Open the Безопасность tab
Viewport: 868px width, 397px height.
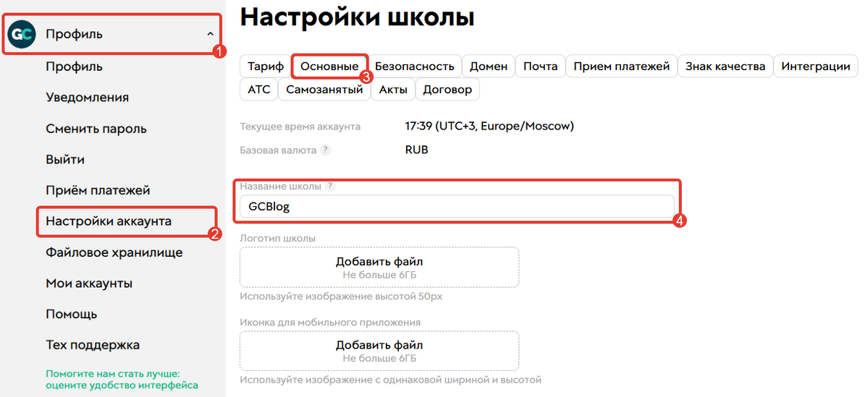(415, 67)
